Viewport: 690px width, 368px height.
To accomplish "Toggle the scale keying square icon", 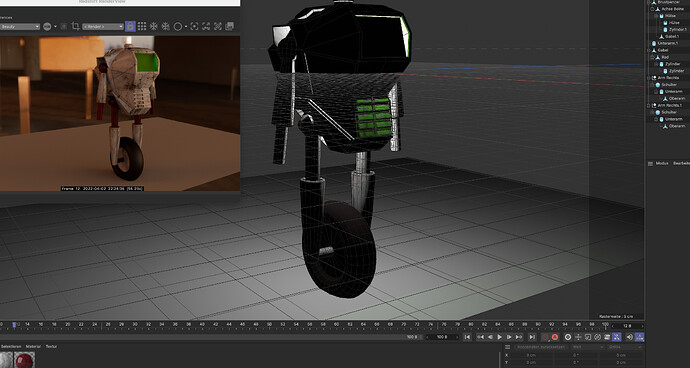I will click(588, 337).
